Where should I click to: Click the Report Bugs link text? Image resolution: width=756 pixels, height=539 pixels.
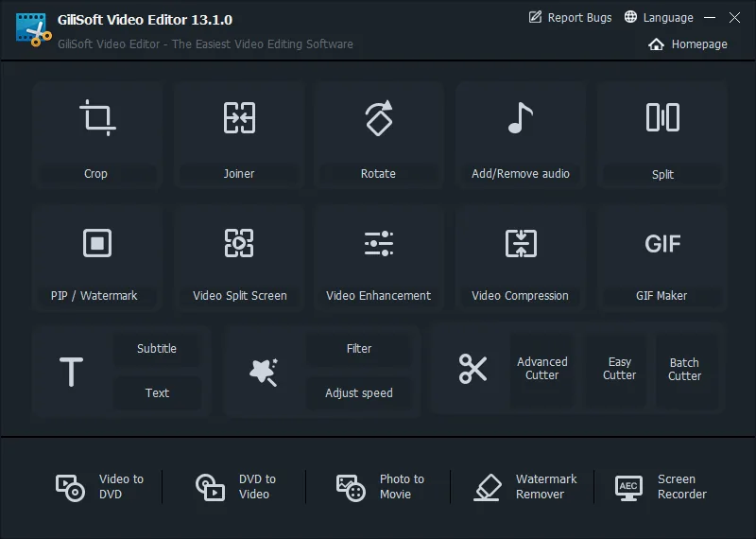579,18
